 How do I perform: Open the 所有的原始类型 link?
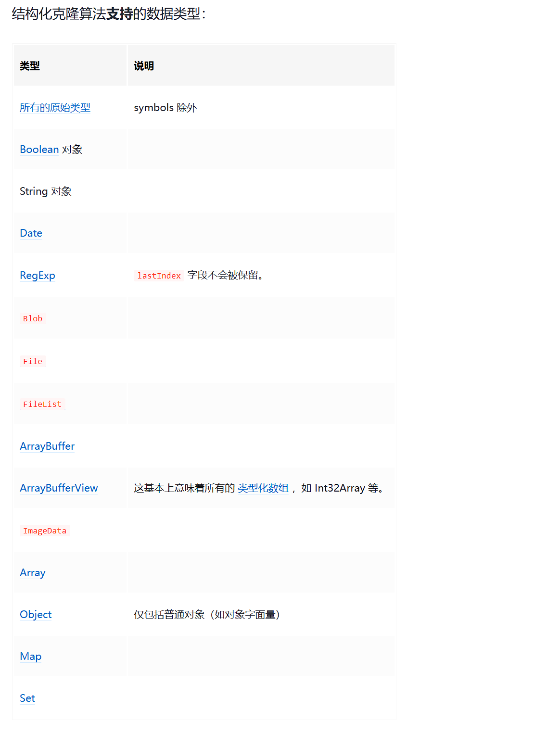pyautogui.click(x=55, y=108)
